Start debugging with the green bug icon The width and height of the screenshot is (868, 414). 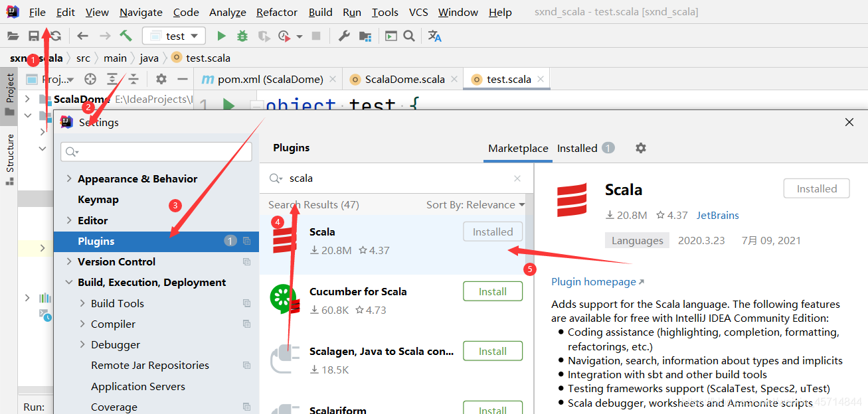(x=242, y=36)
